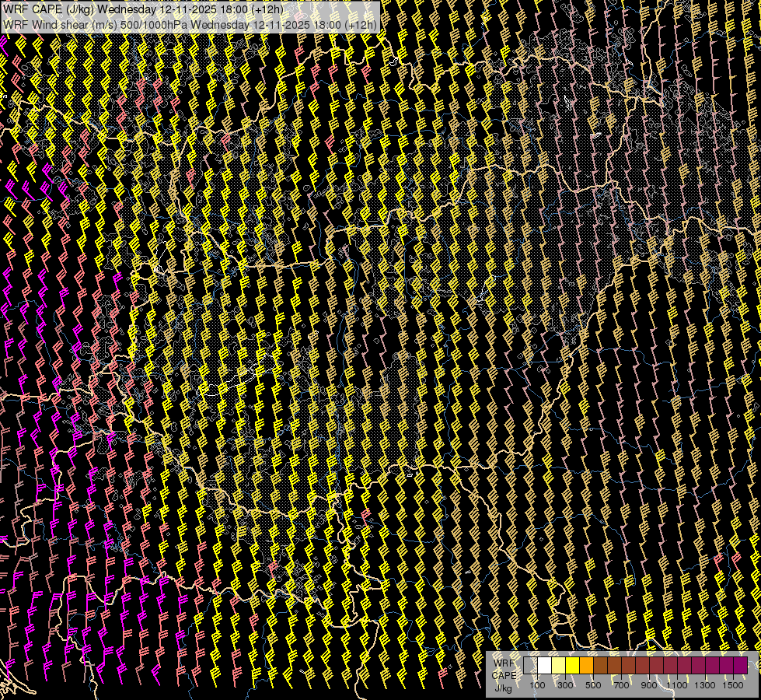Click the J/kg unit label in legend

(x=503, y=688)
